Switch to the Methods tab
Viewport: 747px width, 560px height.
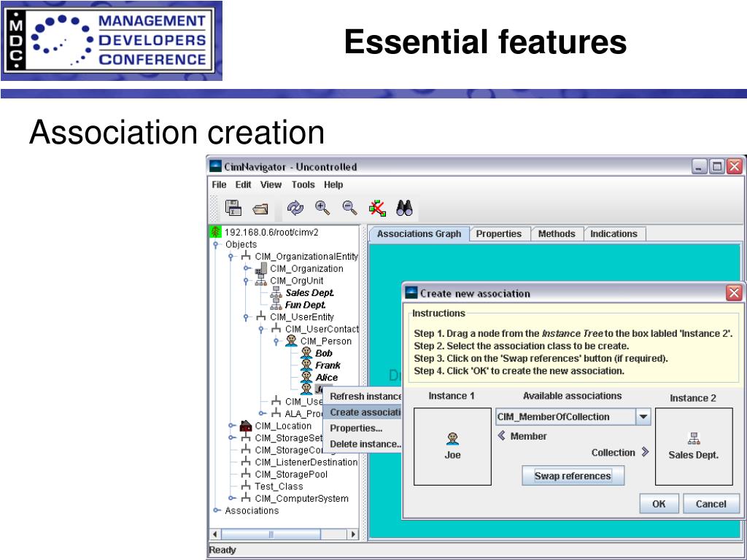point(557,234)
